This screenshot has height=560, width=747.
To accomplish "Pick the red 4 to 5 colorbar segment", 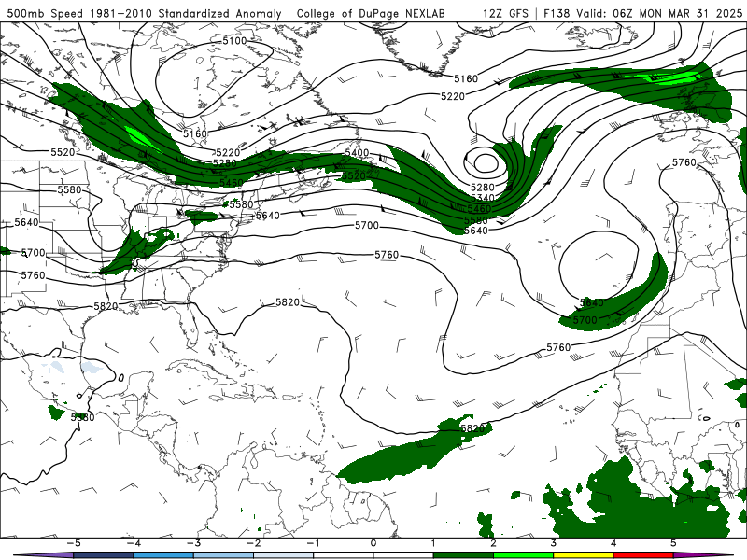I will 643,555.
